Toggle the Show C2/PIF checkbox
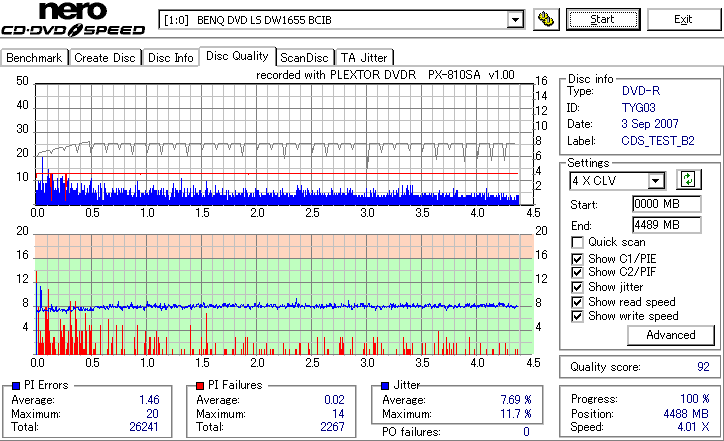This screenshot has height=441, width=724. (x=577, y=272)
